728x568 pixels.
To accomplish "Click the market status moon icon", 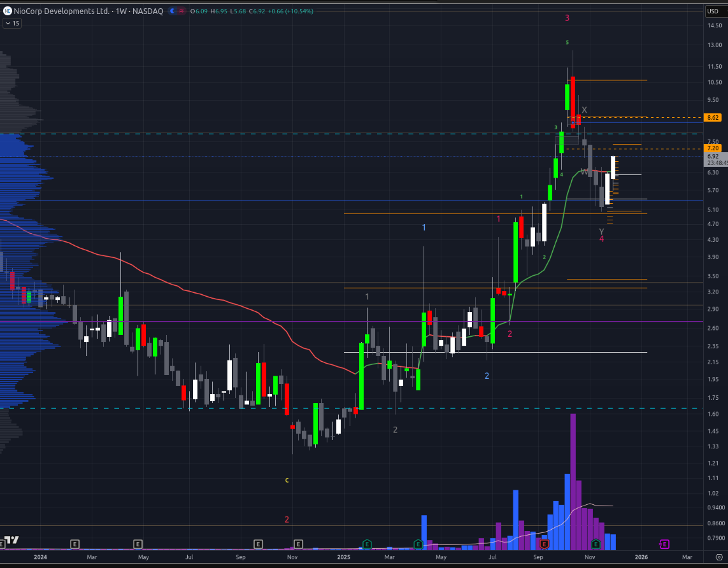I will pyautogui.click(x=174, y=11).
